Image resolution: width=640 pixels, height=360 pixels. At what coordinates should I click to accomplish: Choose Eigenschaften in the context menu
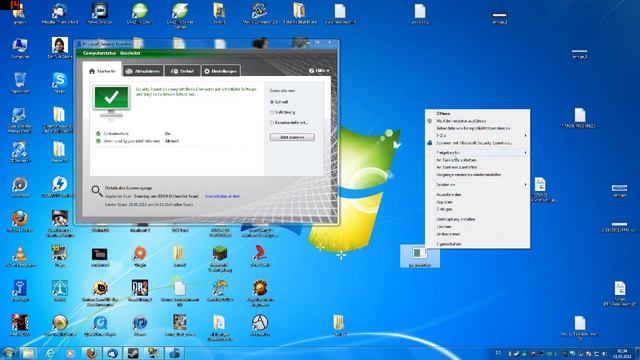477,244
